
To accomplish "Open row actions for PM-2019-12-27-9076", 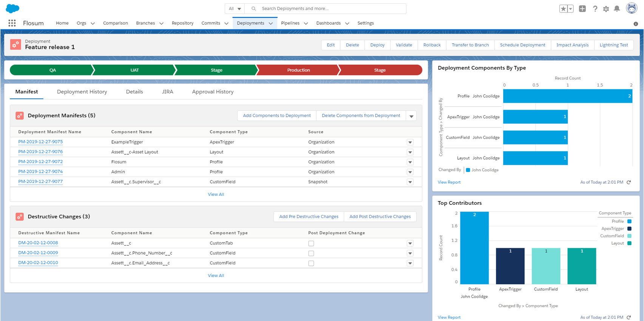I will (410, 152).
